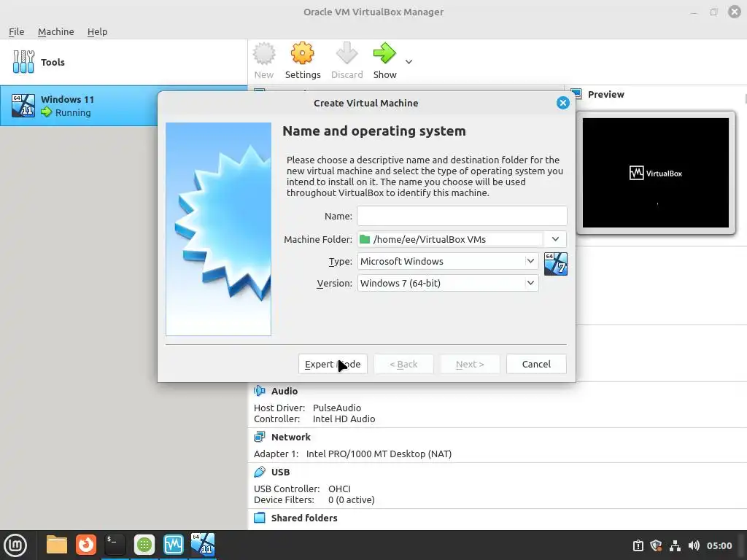
Task: Open the Files folder taskbar icon
Action: pyautogui.click(x=57, y=545)
